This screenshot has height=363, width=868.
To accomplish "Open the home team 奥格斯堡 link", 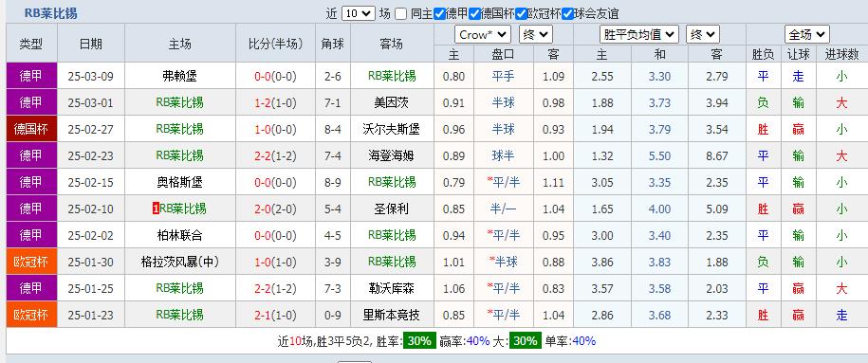I will pos(180,182).
